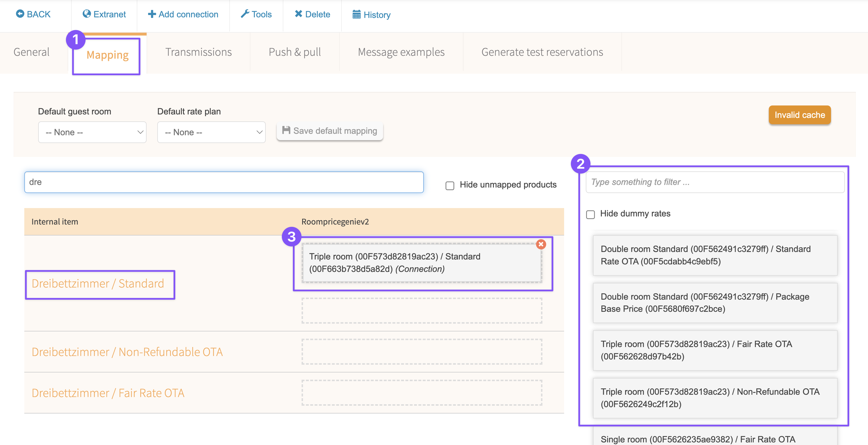Toggle Hide dummy rates checkbox
Image resolution: width=868 pixels, height=445 pixels.
tap(590, 215)
